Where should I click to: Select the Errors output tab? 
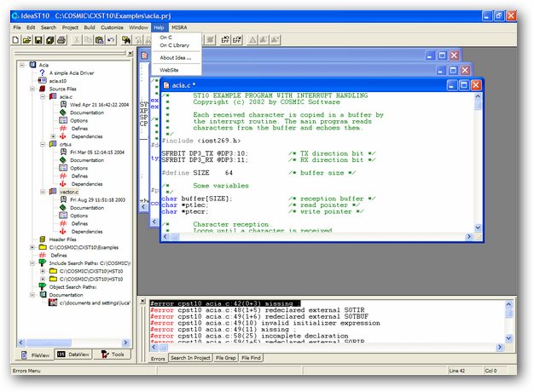(158, 358)
